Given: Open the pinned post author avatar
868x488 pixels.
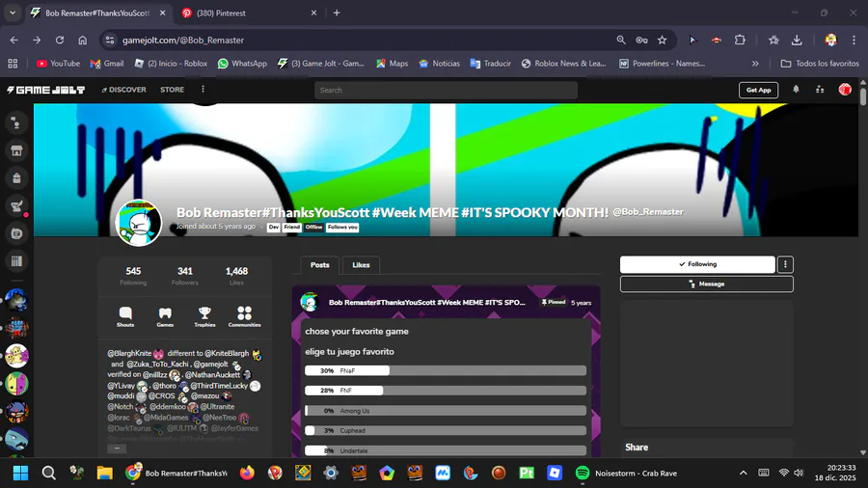Looking at the screenshot, I should pos(310,302).
